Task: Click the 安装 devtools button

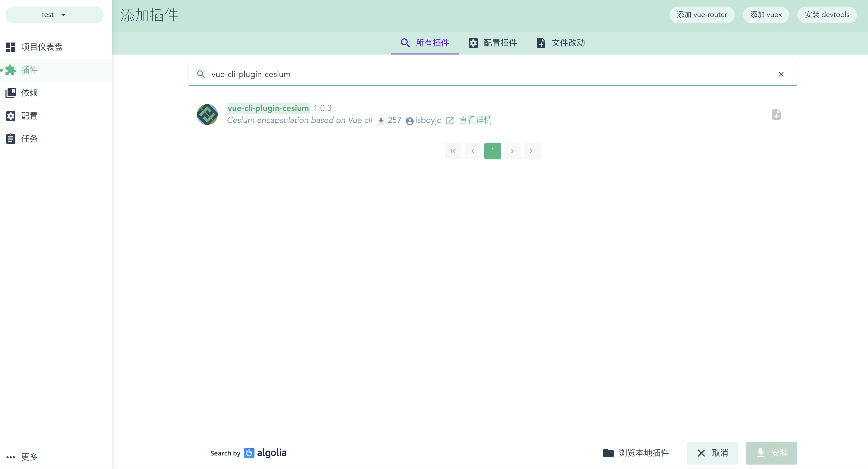Action: (827, 15)
